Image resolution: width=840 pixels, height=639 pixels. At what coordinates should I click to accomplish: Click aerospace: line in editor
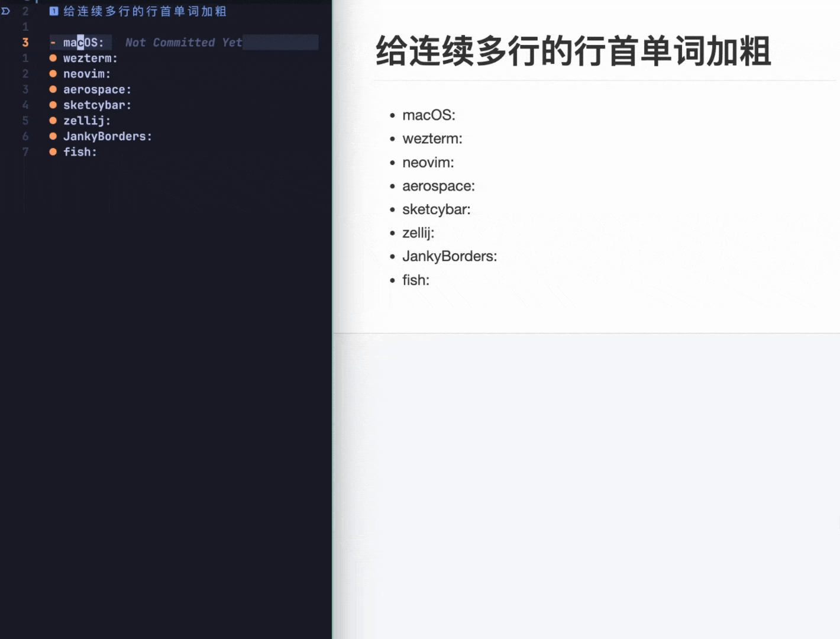click(x=97, y=89)
